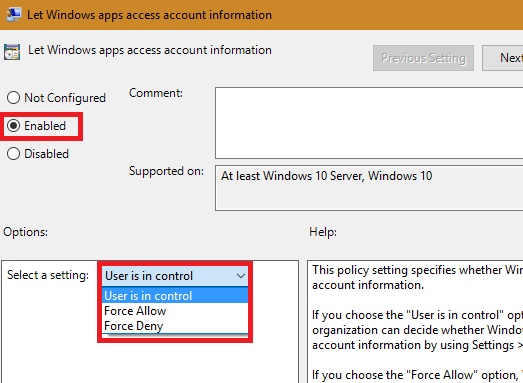Click the 'Help:' label
The image size is (523, 383).
tap(323, 232)
